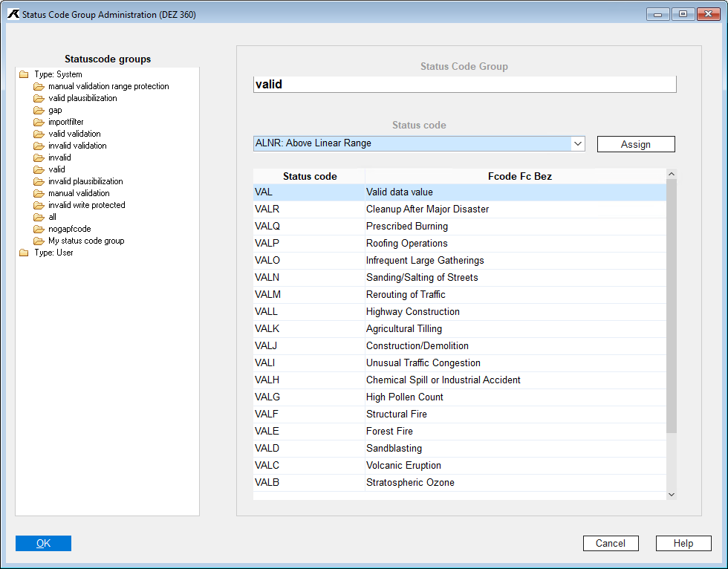Click the folder icon next to 'importfilter'
The height and width of the screenshot is (569, 728).
39,122
